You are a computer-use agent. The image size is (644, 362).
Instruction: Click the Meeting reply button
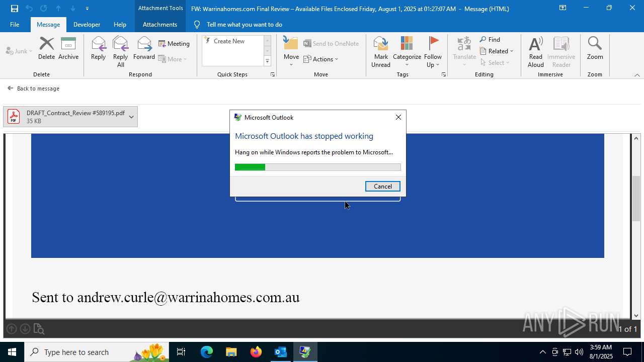[x=174, y=44]
